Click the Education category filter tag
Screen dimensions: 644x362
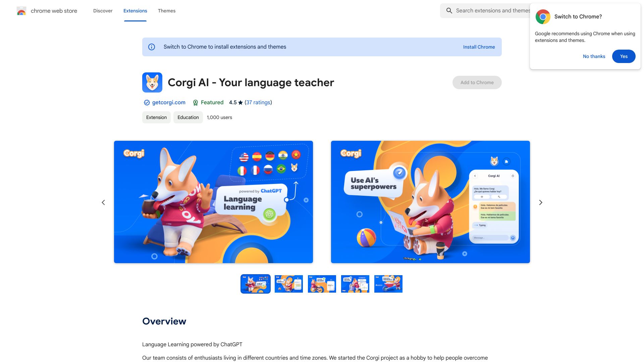[x=188, y=117]
